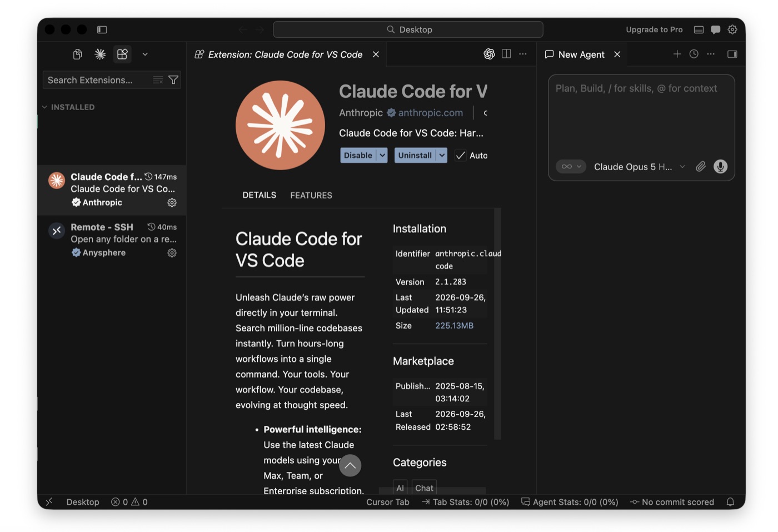Click the Claude Code extension logo image
Screen dimensions: 778x532
click(280, 125)
